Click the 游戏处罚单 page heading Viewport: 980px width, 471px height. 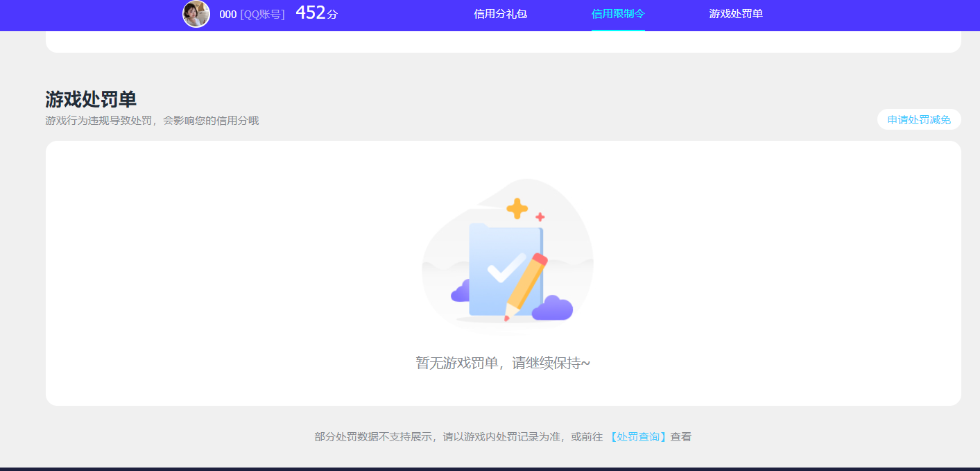(x=90, y=99)
